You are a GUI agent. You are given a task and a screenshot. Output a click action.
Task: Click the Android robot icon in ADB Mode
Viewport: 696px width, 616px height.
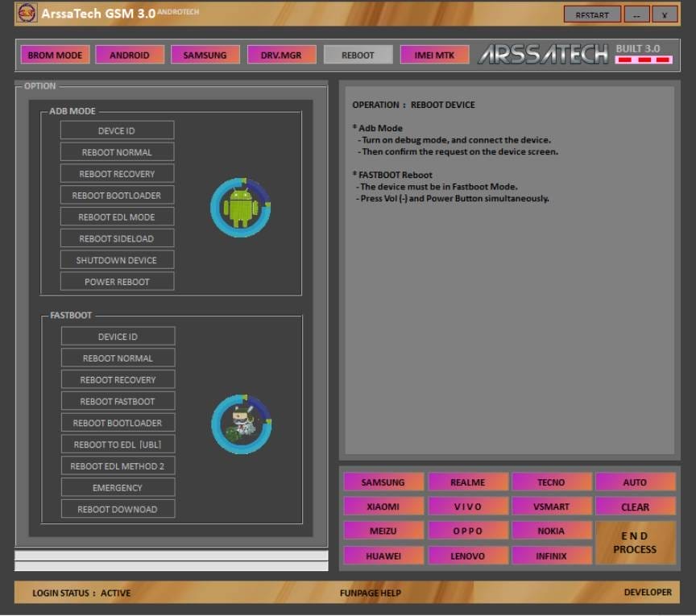click(241, 208)
